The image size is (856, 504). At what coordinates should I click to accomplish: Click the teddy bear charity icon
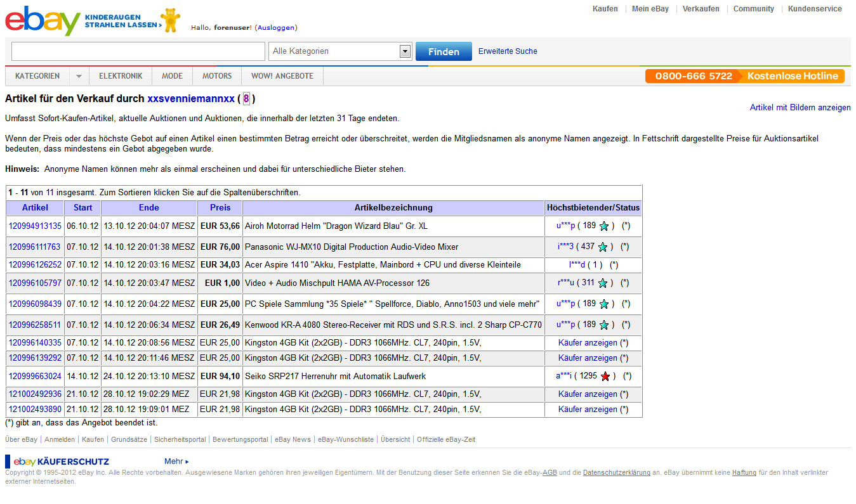tap(169, 20)
